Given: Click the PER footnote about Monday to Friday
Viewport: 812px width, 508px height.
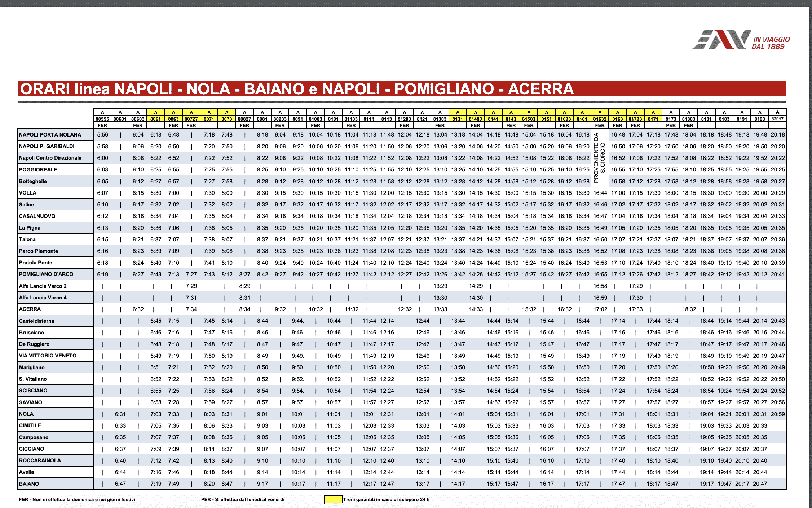Looking at the screenshot, I should (x=243, y=499).
